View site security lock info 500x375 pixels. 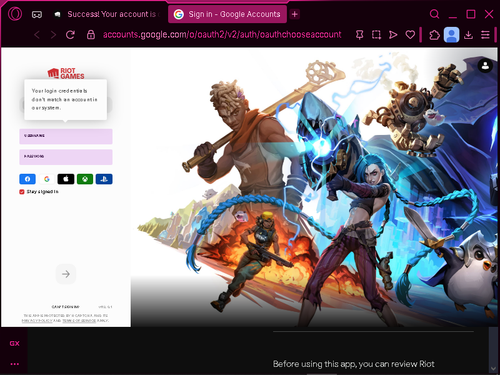click(x=91, y=35)
